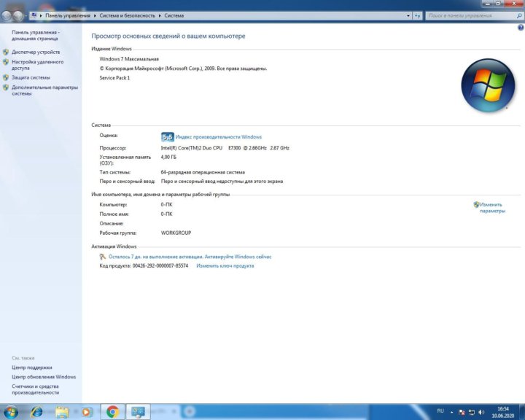
Task: Click the processor value Intel(R) Core(TM)2 Duo
Action: coord(225,148)
